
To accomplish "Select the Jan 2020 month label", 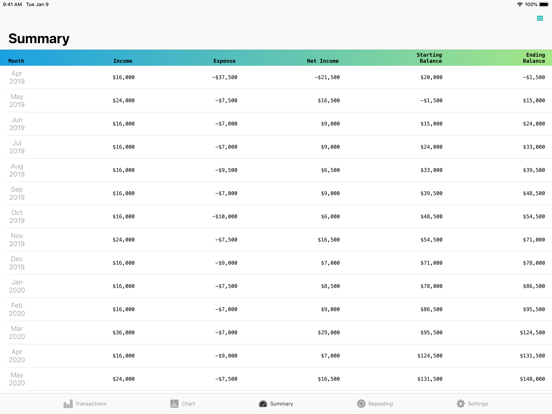I will pyautogui.click(x=17, y=286).
